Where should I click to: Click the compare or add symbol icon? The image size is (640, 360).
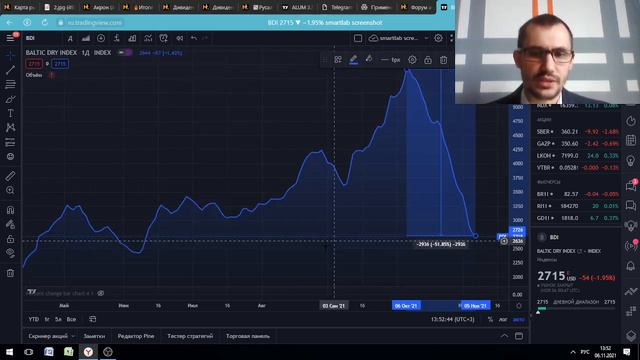tap(101, 38)
